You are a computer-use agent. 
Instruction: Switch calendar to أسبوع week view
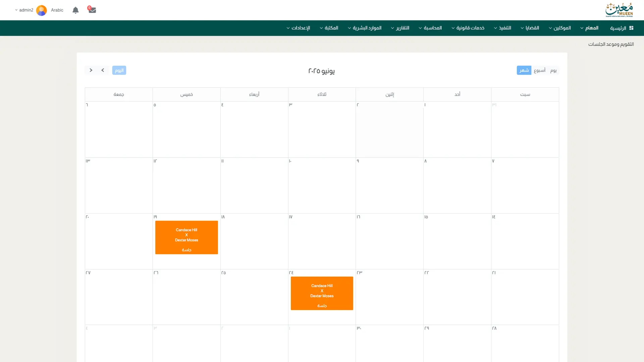[539, 70]
